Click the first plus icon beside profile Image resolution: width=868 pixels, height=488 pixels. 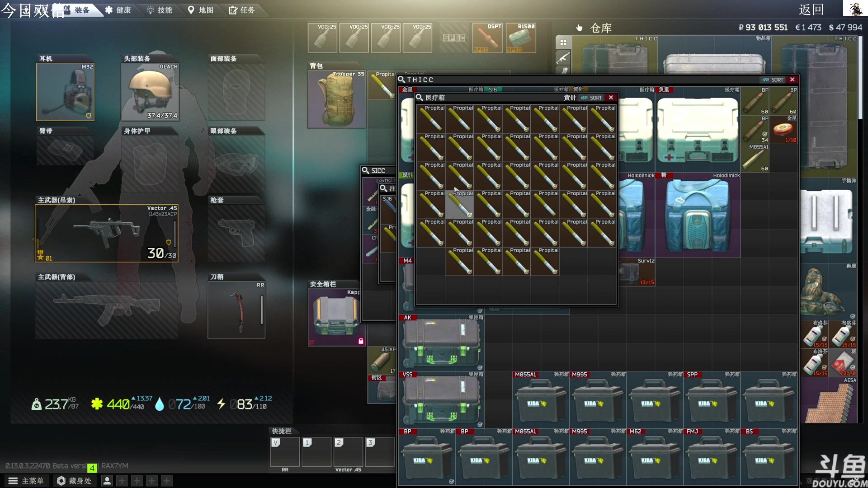(x=122, y=481)
